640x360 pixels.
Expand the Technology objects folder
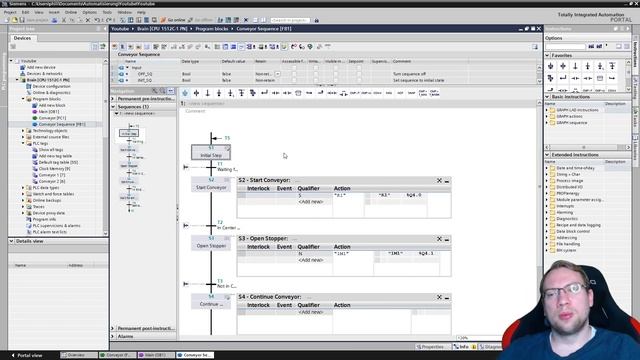pyautogui.click(x=23, y=131)
